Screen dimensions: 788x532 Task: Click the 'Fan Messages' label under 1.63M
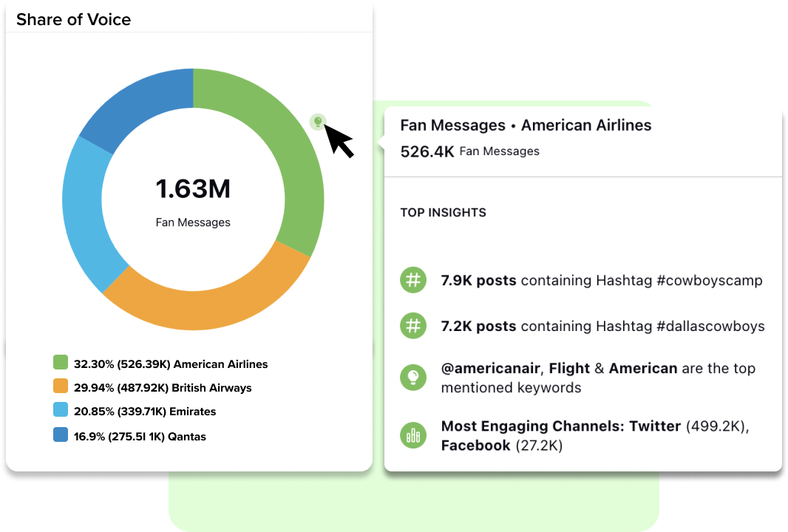click(193, 222)
